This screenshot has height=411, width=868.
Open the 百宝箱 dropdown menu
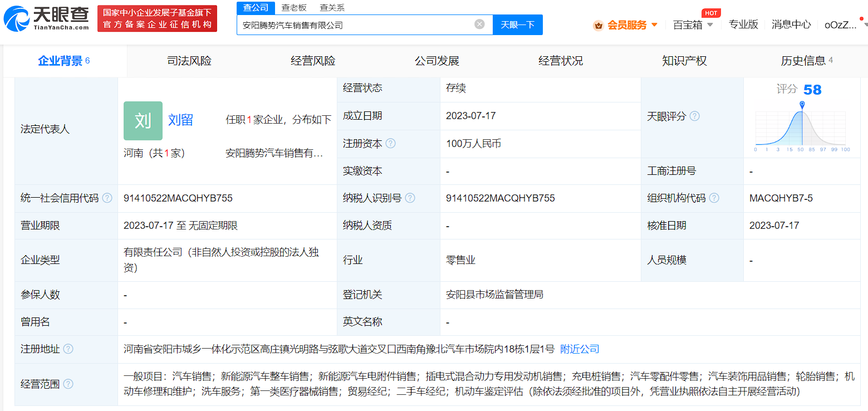tap(692, 25)
